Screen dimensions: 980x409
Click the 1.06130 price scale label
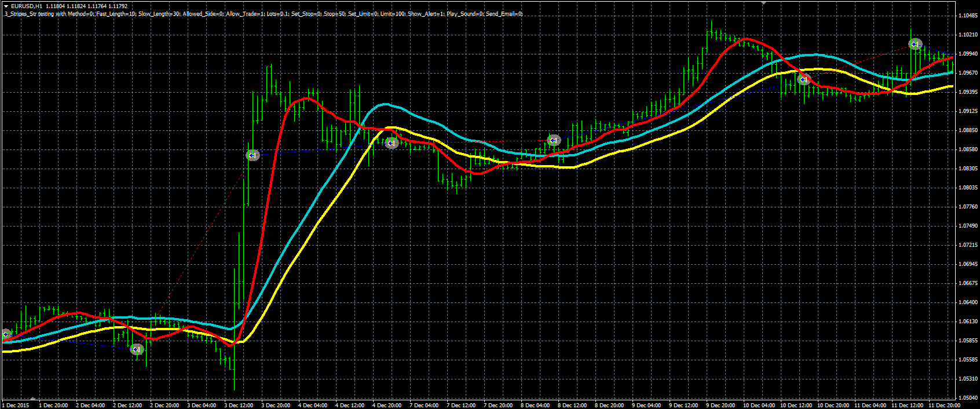click(x=968, y=322)
